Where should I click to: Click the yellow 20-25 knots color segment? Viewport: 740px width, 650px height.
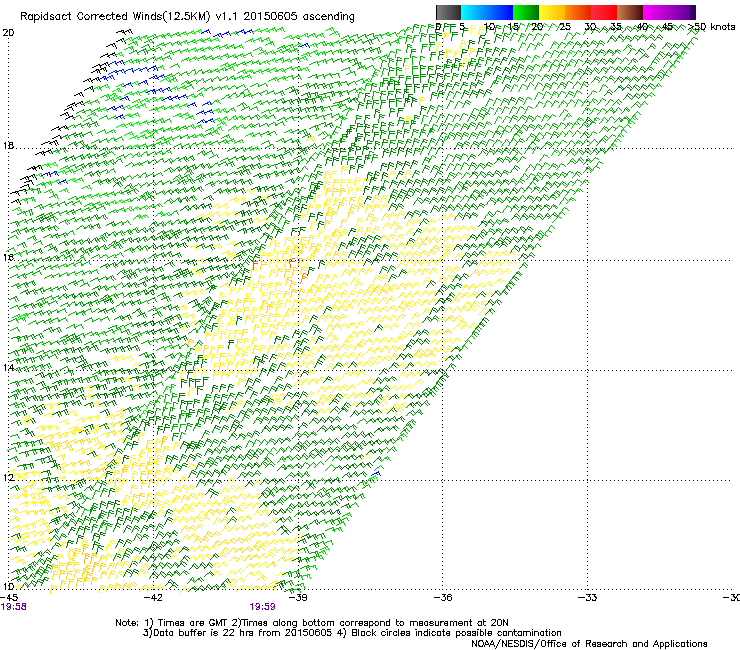pyautogui.click(x=552, y=12)
